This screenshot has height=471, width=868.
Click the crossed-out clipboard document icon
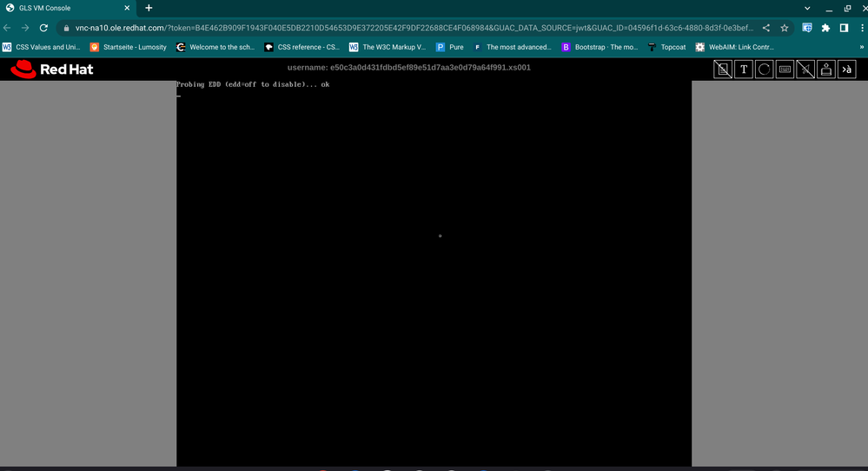tap(723, 70)
